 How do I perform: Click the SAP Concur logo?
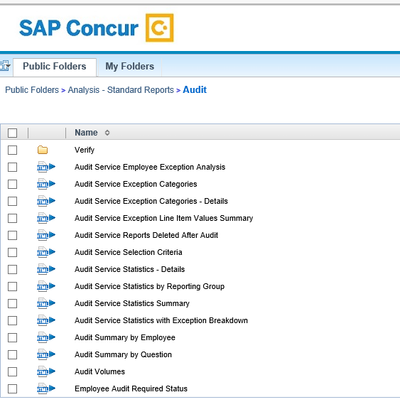(96, 28)
